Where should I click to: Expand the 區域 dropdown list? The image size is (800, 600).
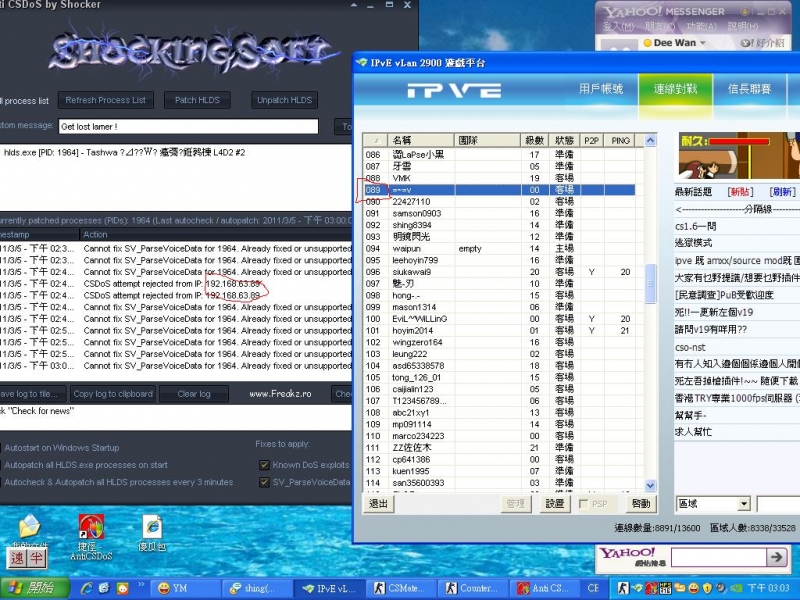click(x=743, y=504)
